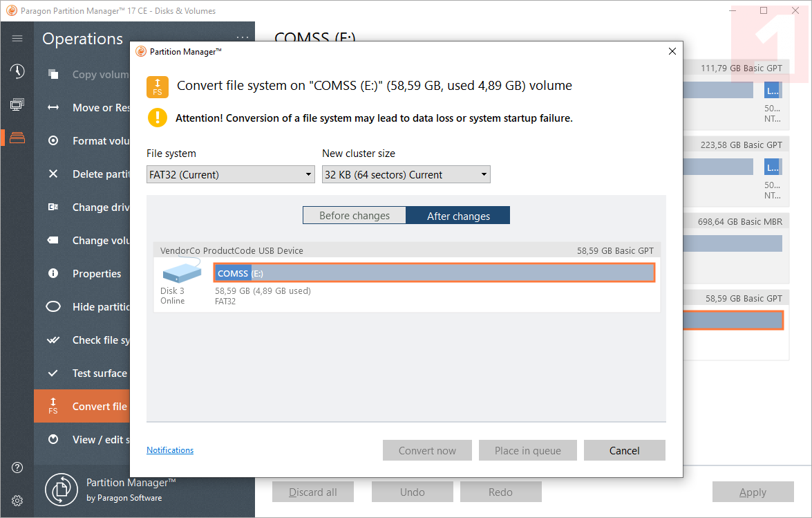Click the Copy volume icon
812x518 pixels.
pos(53,74)
